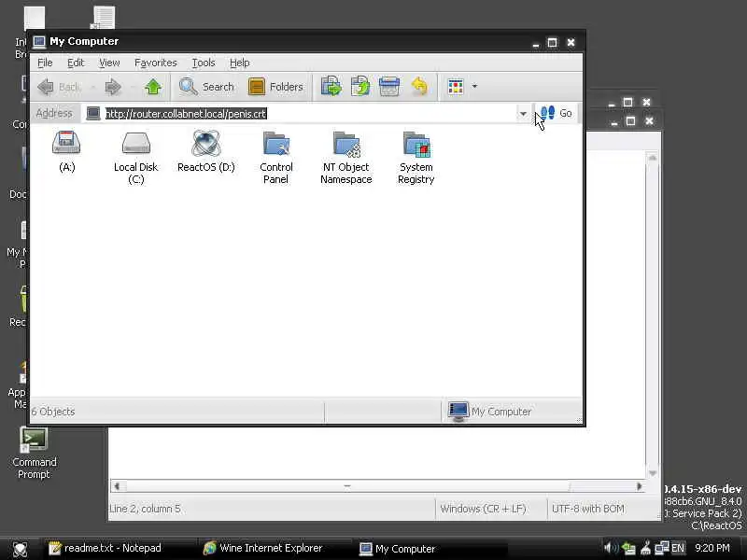
Task: Open the Help menu
Action: click(240, 63)
